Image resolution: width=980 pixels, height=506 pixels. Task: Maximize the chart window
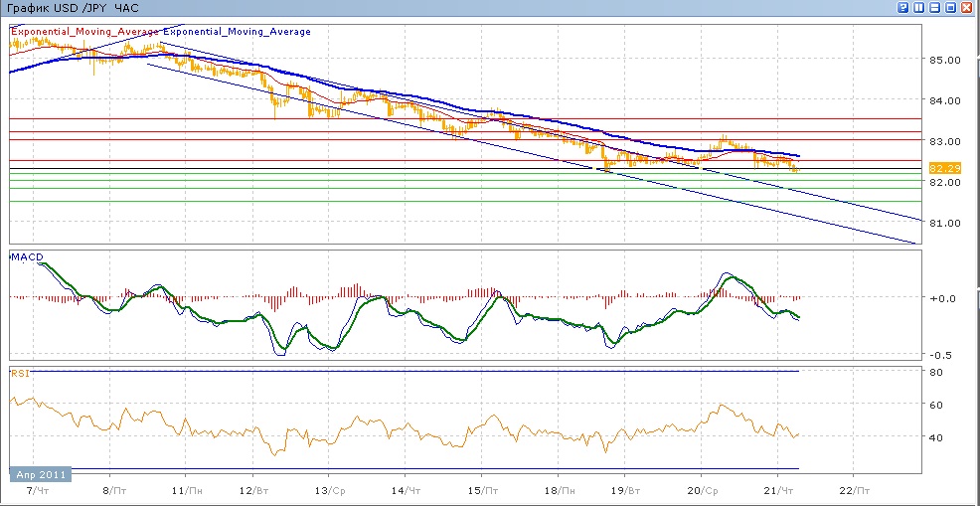click(951, 7)
